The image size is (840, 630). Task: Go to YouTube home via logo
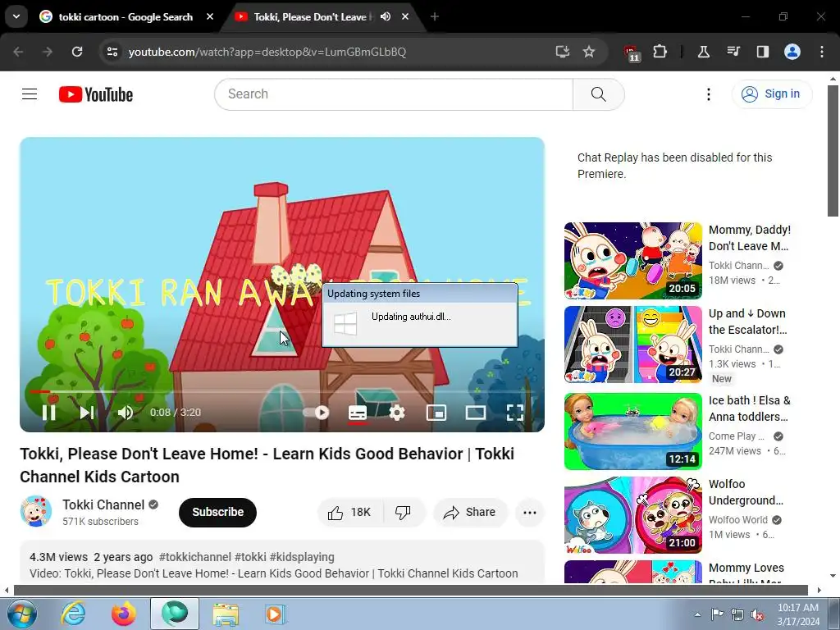tap(96, 94)
